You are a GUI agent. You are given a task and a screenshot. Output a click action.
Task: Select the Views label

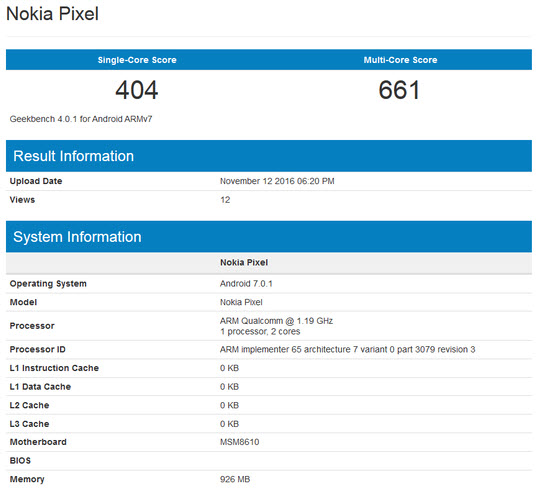click(22, 200)
